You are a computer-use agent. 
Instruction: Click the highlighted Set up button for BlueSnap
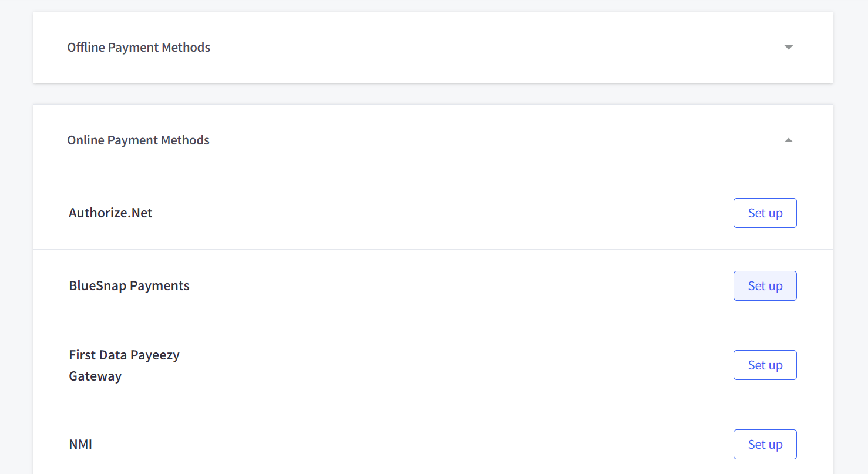click(765, 285)
